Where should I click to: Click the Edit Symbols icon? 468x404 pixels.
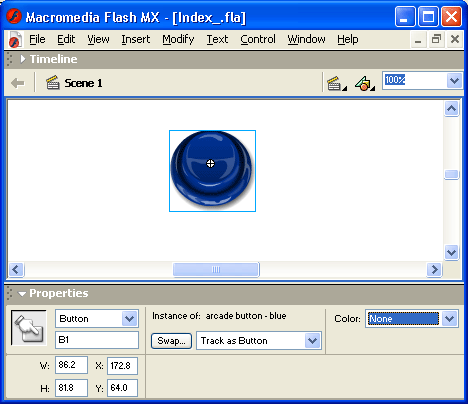pyautogui.click(x=365, y=83)
